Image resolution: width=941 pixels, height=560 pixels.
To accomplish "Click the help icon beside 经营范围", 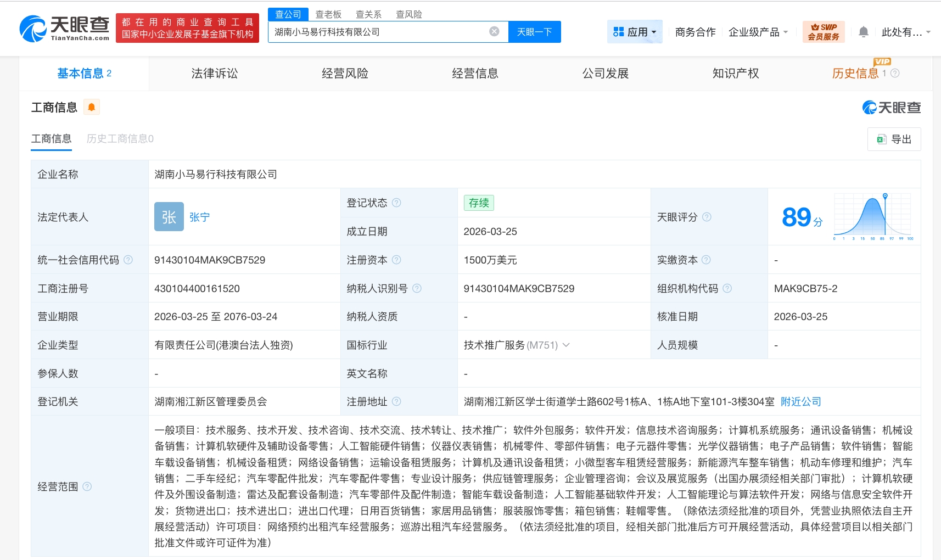I will (x=87, y=486).
